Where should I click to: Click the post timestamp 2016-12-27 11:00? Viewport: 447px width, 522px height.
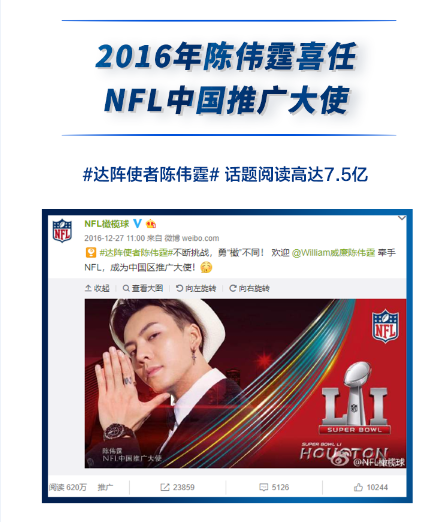[x=115, y=238]
